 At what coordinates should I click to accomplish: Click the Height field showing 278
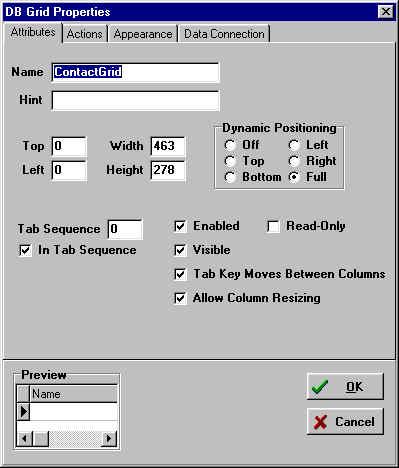(168, 170)
